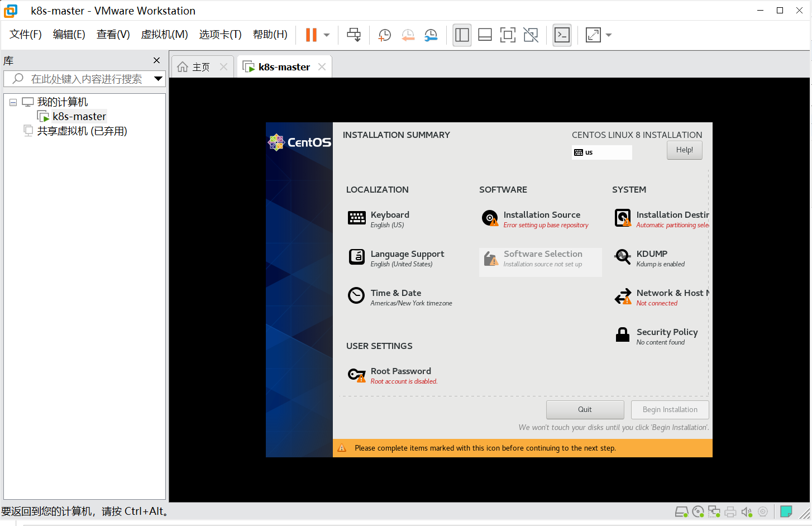Open the power options dropdown arrow beside pause
The image size is (812, 526).
pyautogui.click(x=327, y=35)
